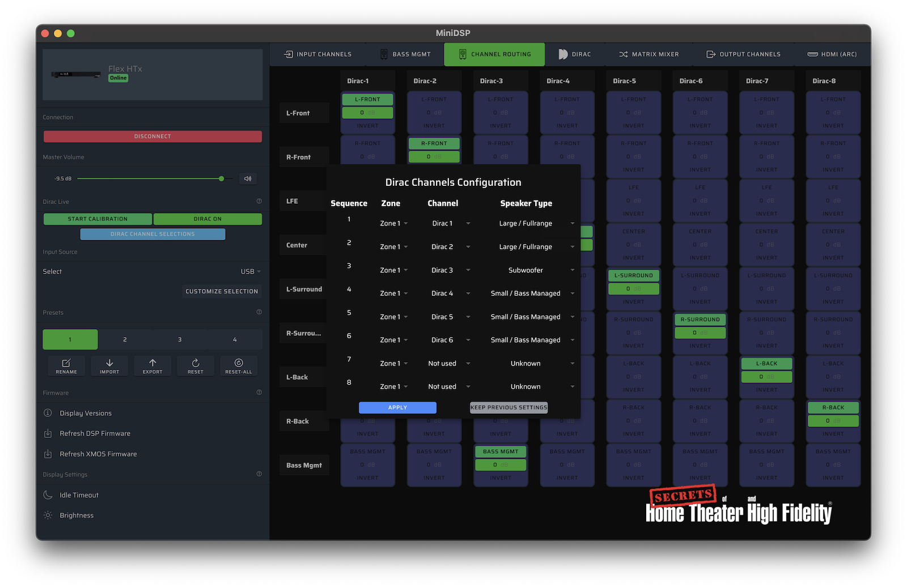
Task: Open the Input Source USB dropdown
Action: [251, 271]
